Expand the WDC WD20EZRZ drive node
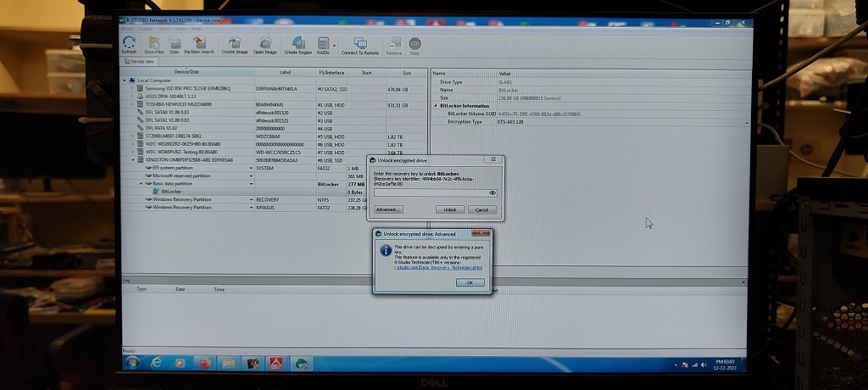Screen dimensions: 868x390 click(132, 144)
